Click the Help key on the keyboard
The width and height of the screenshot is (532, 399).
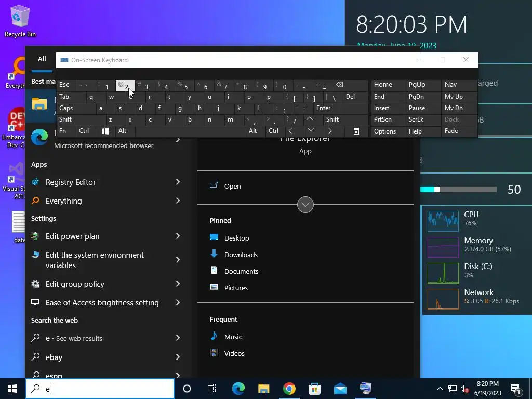(x=423, y=131)
